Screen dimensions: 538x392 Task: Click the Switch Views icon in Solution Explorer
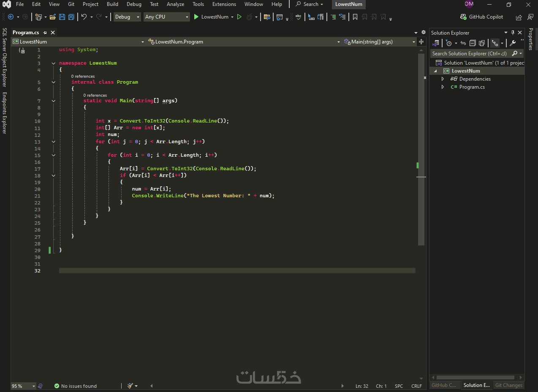[x=436, y=43]
